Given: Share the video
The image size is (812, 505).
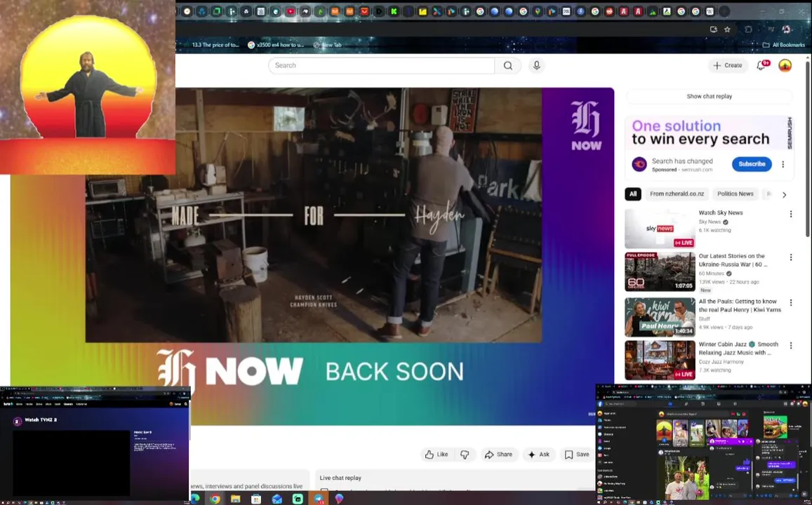Looking at the screenshot, I should coord(499,454).
